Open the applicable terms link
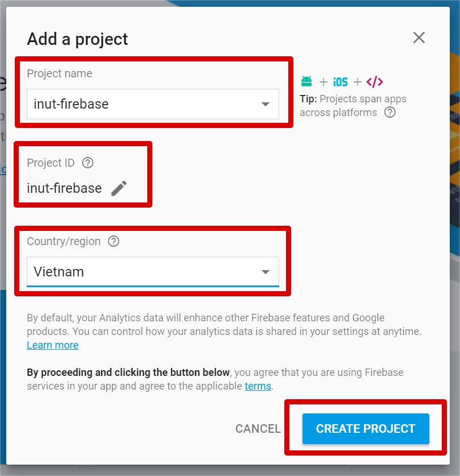The height and width of the screenshot is (476, 460). 258,386
